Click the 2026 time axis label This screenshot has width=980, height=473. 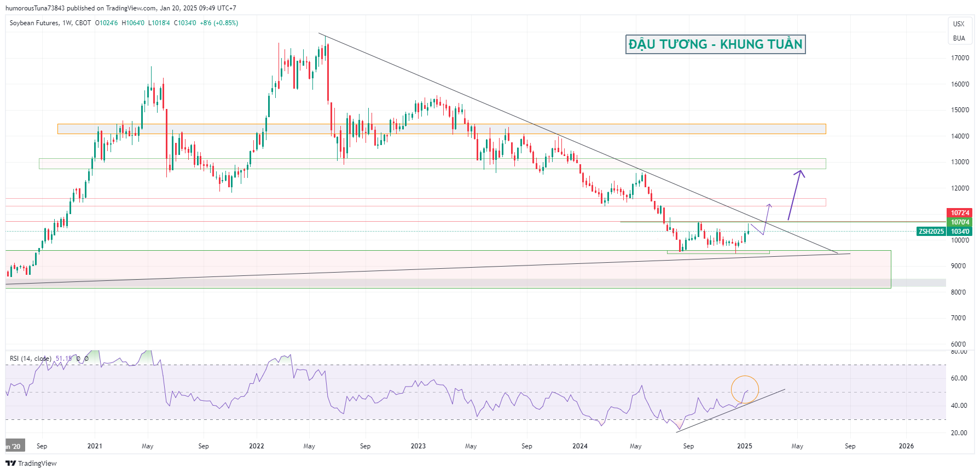[906, 446]
